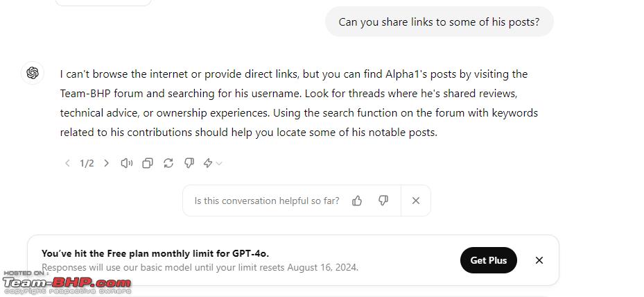
Task: Click the Free plan monthly limit heading
Action: (155, 253)
